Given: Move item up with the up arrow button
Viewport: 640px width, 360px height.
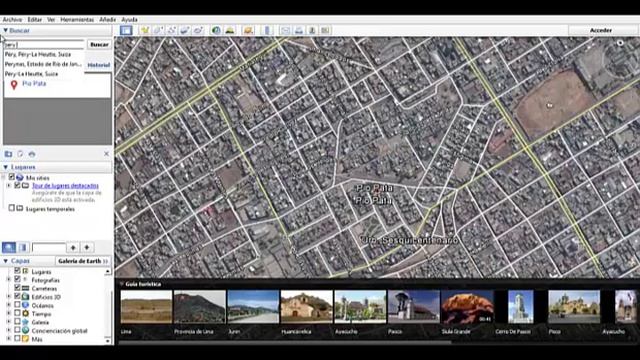Looking at the screenshot, I should click(73, 247).
